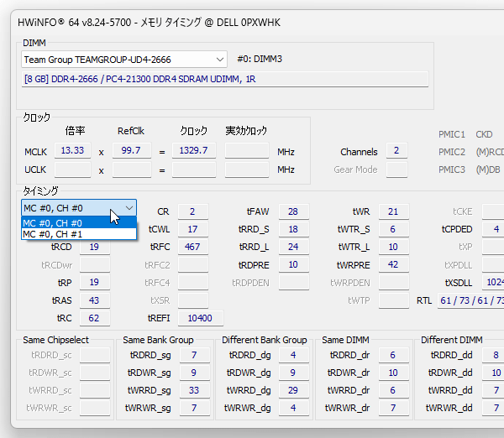Click the Channels value field
Viewport: 504px width, 438px height.
396,150
